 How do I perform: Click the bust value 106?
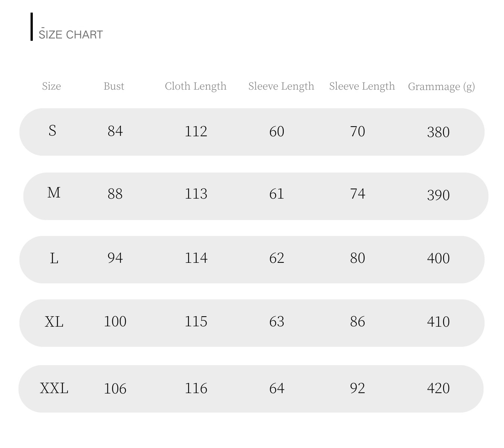pyautogui.click(x=115, y=389)
